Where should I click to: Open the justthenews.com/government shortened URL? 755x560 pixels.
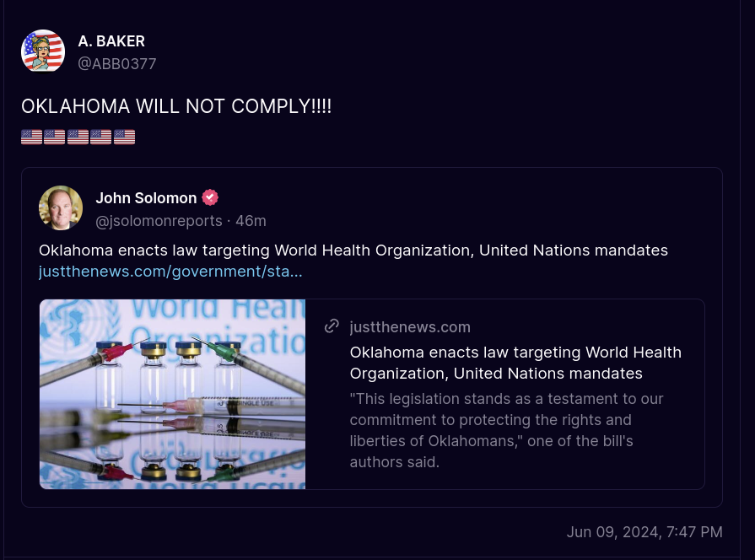[170, 272]
